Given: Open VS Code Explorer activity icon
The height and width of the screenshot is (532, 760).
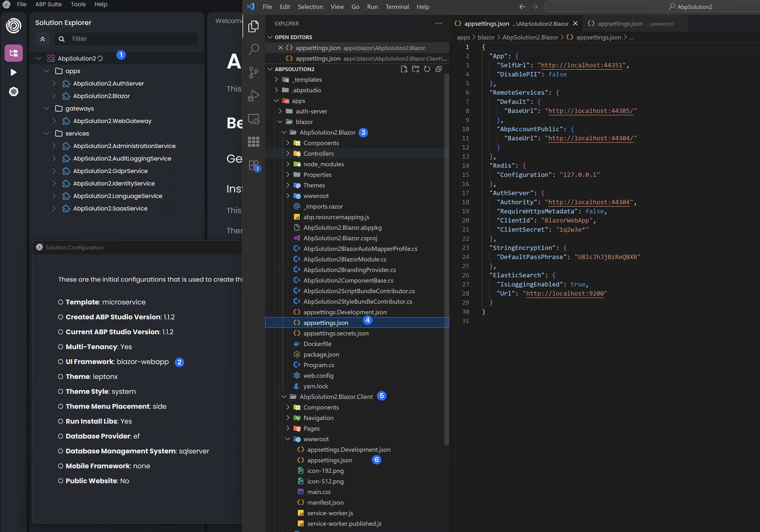Looking at the screenshot, I should pyautogui.click(x=254, y=26).
